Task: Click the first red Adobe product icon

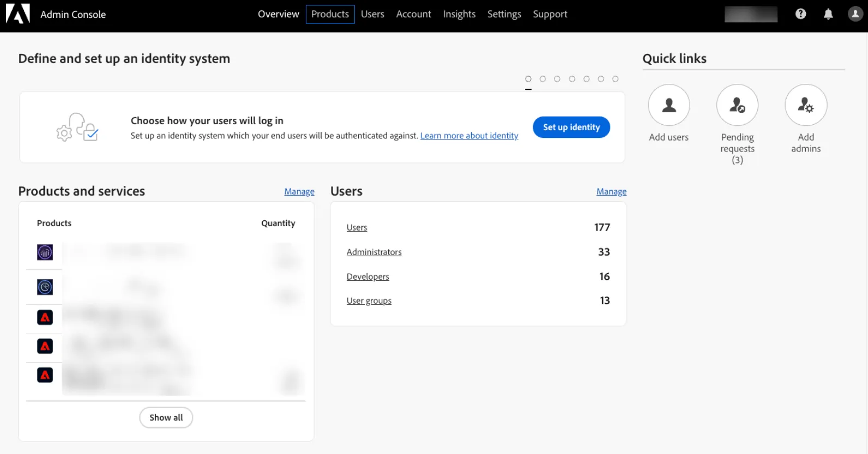Action: (45, 317)
